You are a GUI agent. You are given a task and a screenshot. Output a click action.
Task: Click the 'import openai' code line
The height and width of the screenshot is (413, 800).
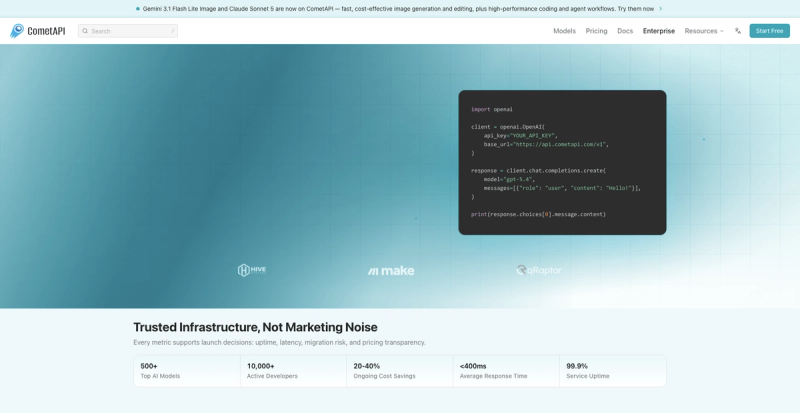492,109
